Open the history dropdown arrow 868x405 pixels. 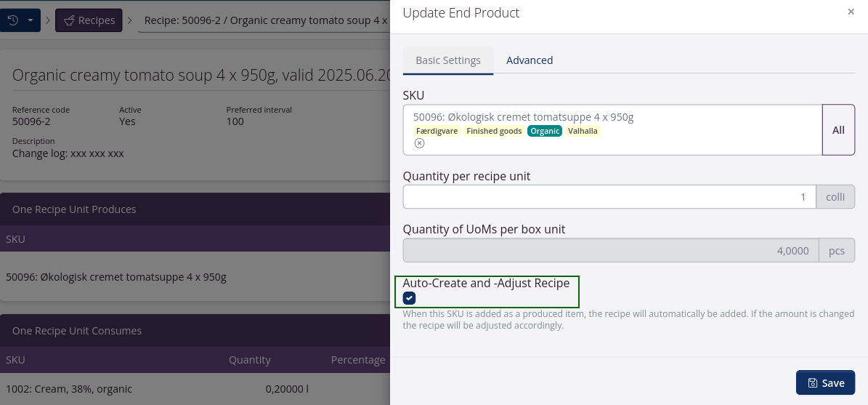coord(31,20)
